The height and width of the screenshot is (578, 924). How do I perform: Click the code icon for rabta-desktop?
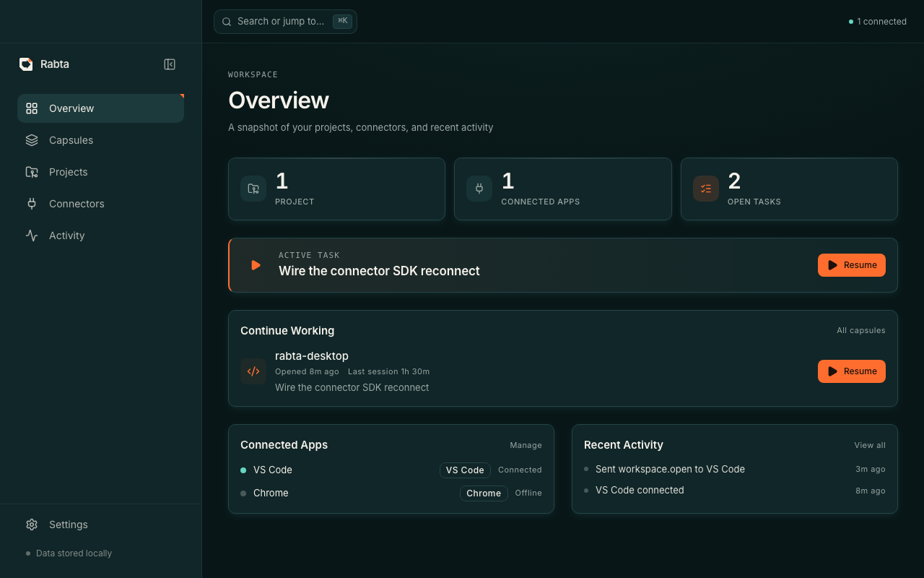coord(253,371)
